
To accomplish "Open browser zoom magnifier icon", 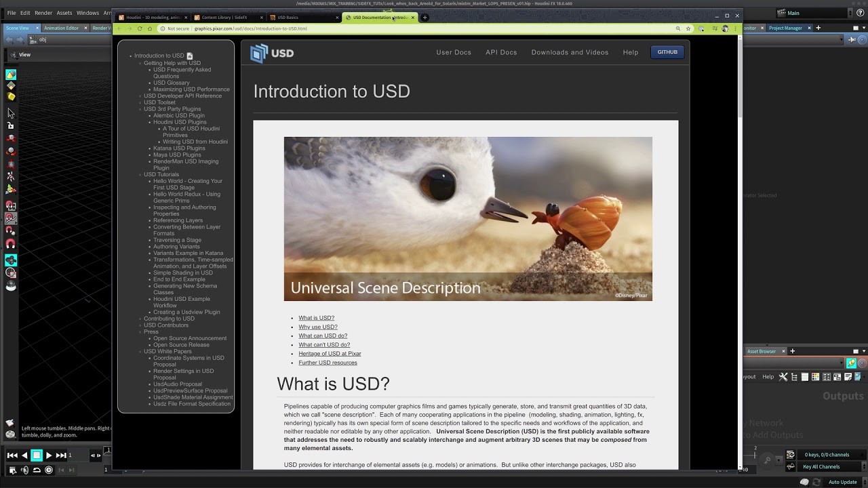I will coord(677,28).
